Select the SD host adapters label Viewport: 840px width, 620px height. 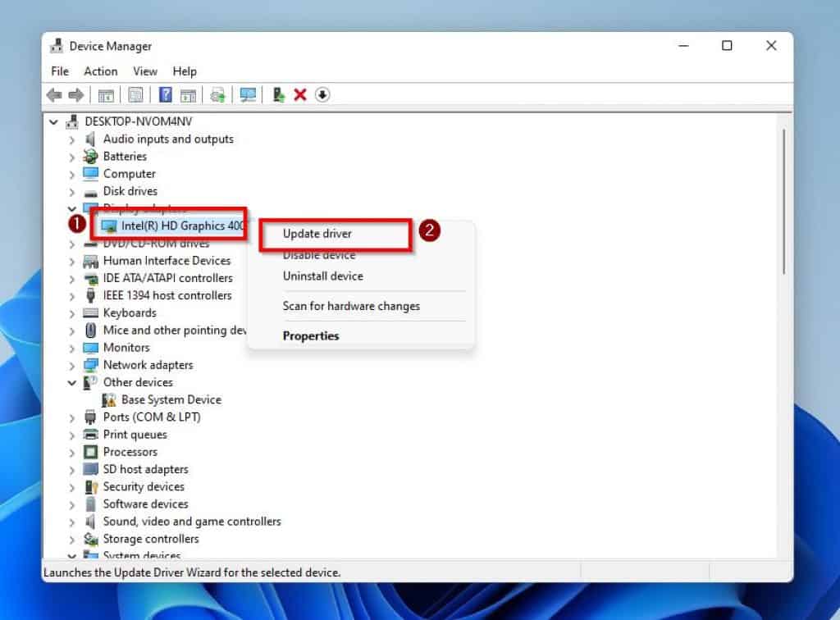coord(146,470)
